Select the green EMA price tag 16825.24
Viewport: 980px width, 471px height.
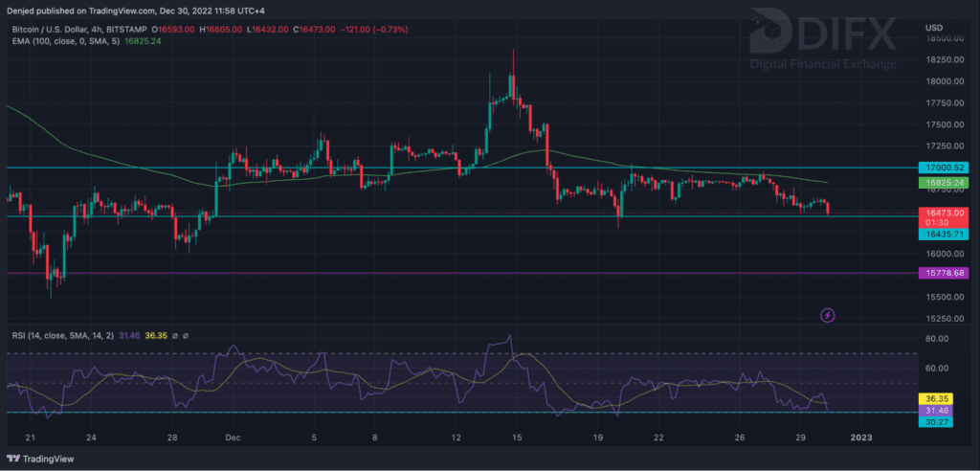click(941, 181)
